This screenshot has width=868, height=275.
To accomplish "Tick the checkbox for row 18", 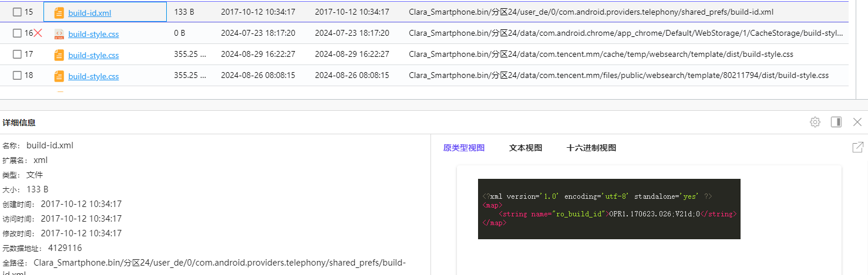I will pyautogui.click(x=17, y=76).
